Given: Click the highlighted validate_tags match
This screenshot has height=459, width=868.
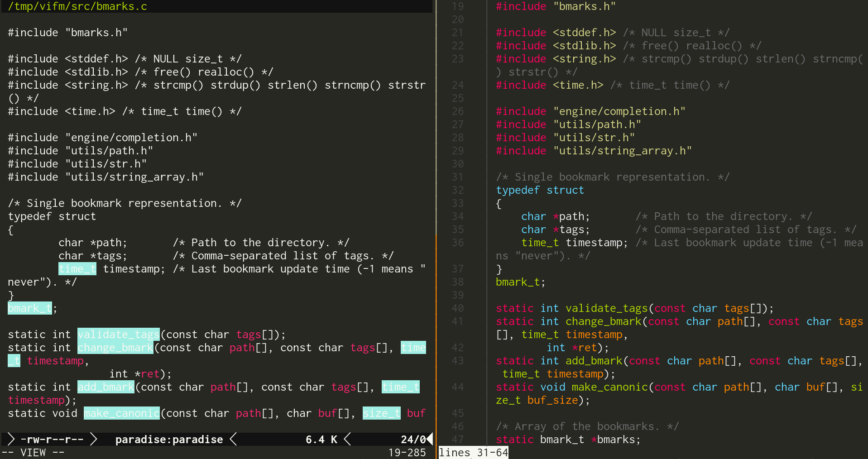Looking at the screenshot, I should 118,334.
